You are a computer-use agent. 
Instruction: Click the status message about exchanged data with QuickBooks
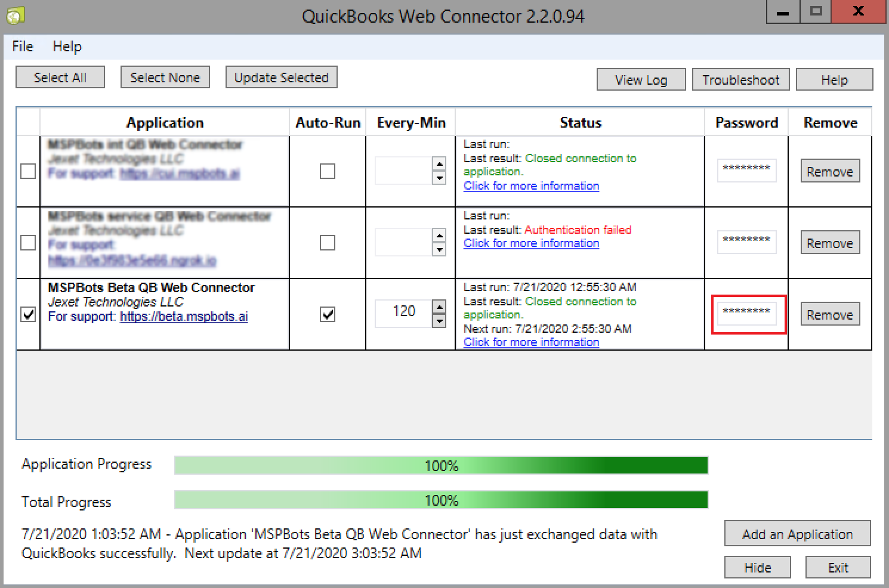tap(339, 543)
